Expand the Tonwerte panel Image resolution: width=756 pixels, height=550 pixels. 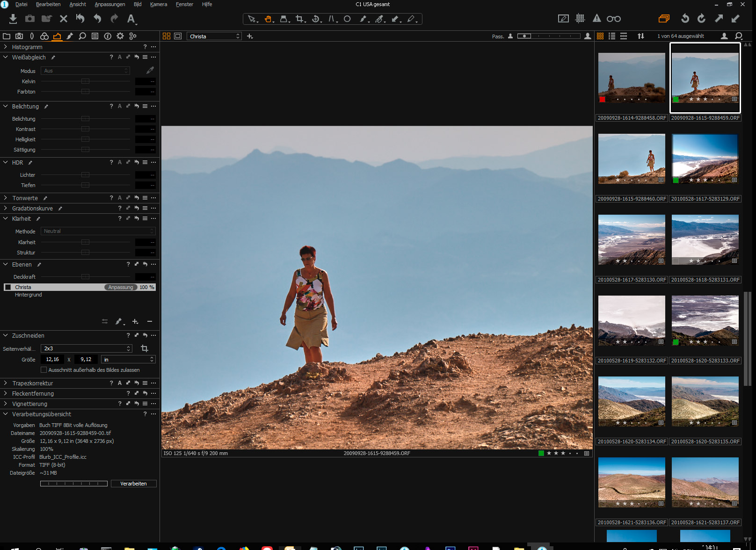point(5,198)
